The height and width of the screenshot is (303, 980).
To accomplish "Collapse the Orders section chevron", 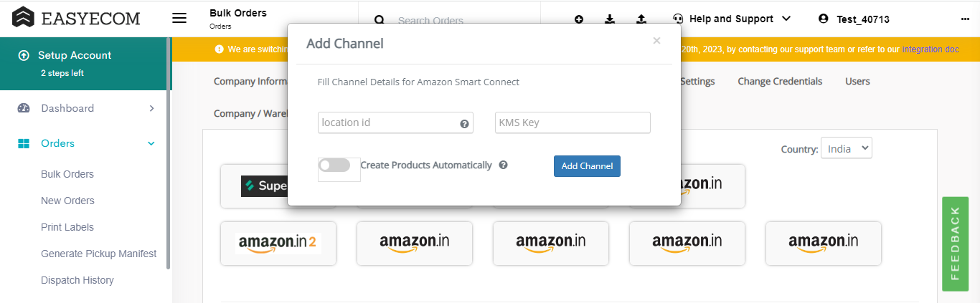I will click(x=151, y=143).
